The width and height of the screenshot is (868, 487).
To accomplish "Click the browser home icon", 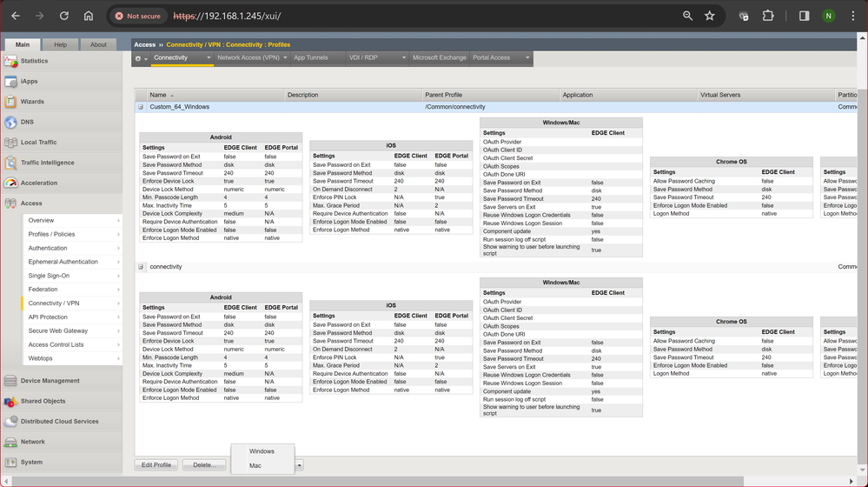I will (89, 16).
